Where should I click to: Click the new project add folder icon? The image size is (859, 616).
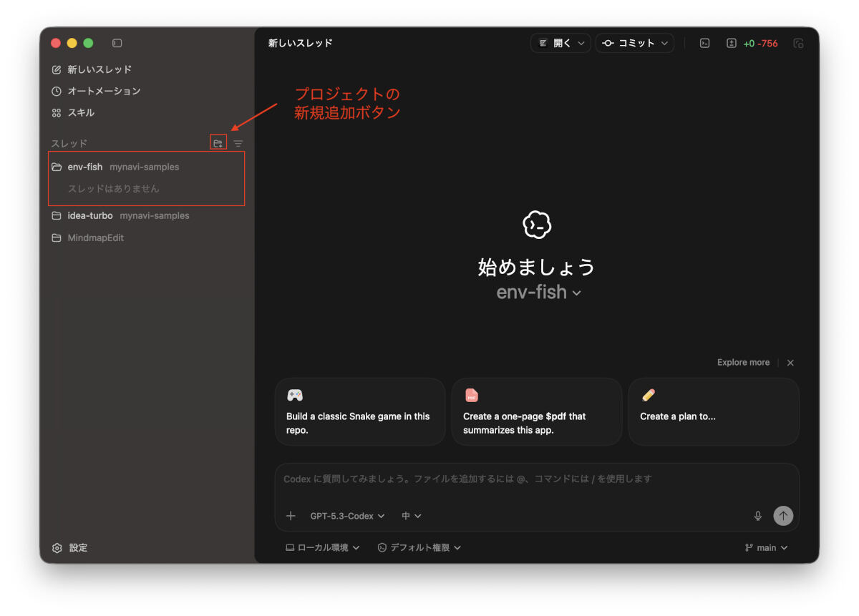tap(218, 142)
